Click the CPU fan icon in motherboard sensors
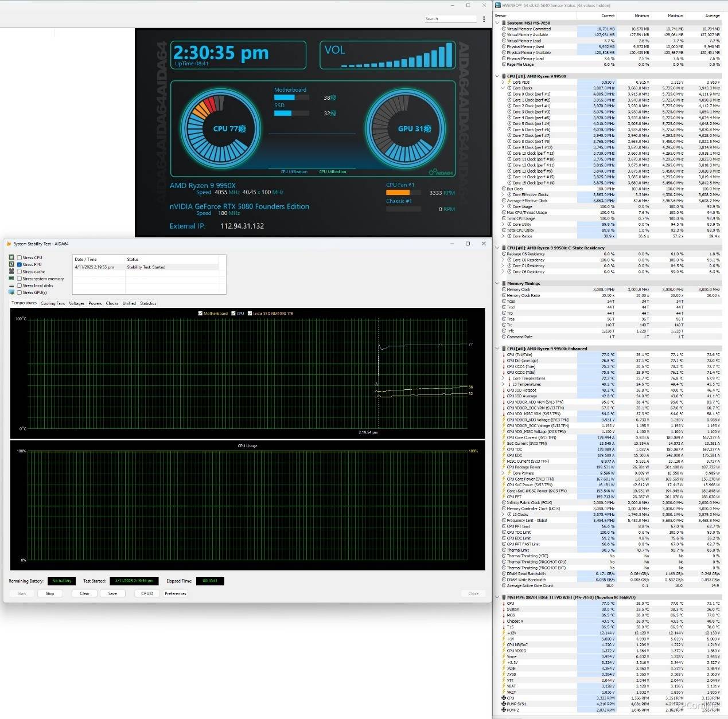 pyautogui.click(x=504, y=698)
